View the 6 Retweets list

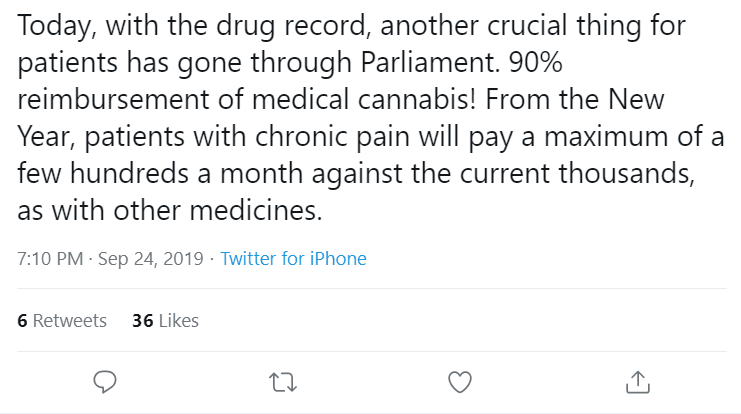click(x=62, y=321)
